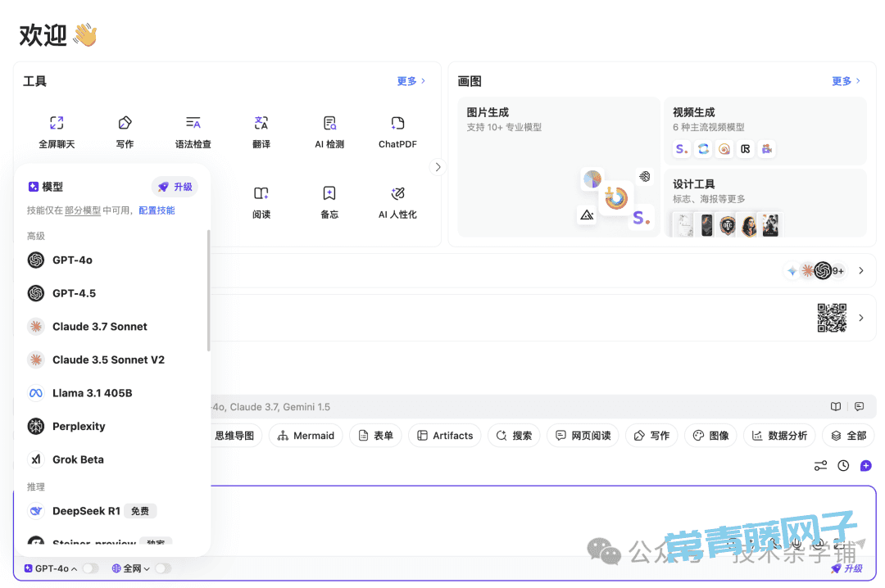Click the paintbrush ring icon in 图片生成 card
This screenshot has width=885, height=588.
click(615, 197)
